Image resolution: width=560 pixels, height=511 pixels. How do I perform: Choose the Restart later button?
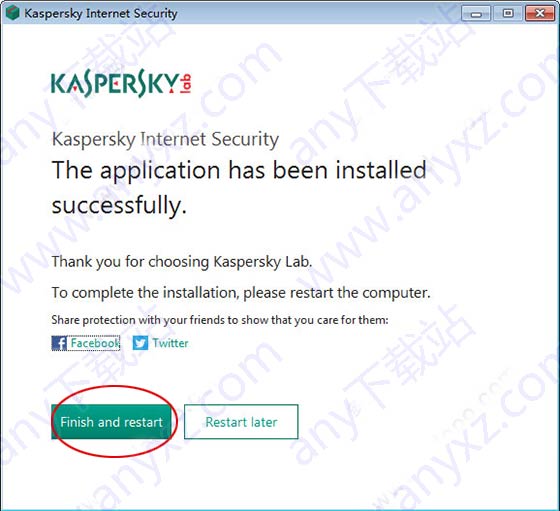click(241, 422)
